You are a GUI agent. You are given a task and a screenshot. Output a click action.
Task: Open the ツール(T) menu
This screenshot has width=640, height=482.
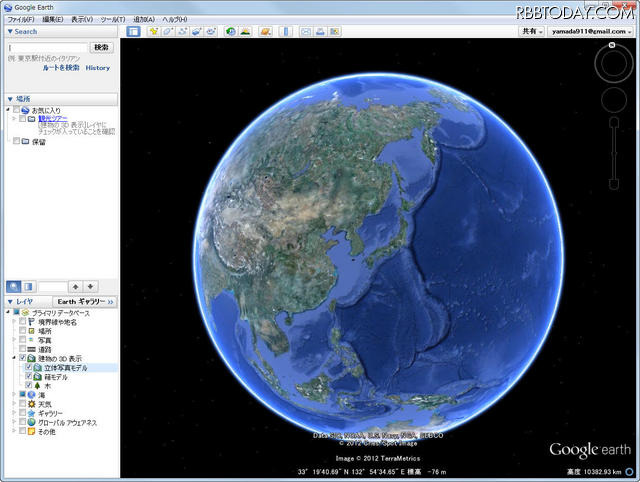pos(112,19)
